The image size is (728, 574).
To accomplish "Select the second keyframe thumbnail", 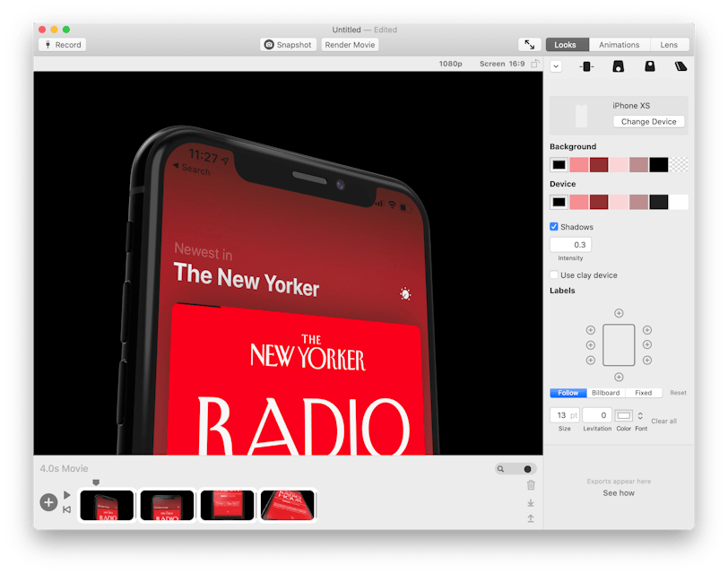I will (x=167, y=505).
